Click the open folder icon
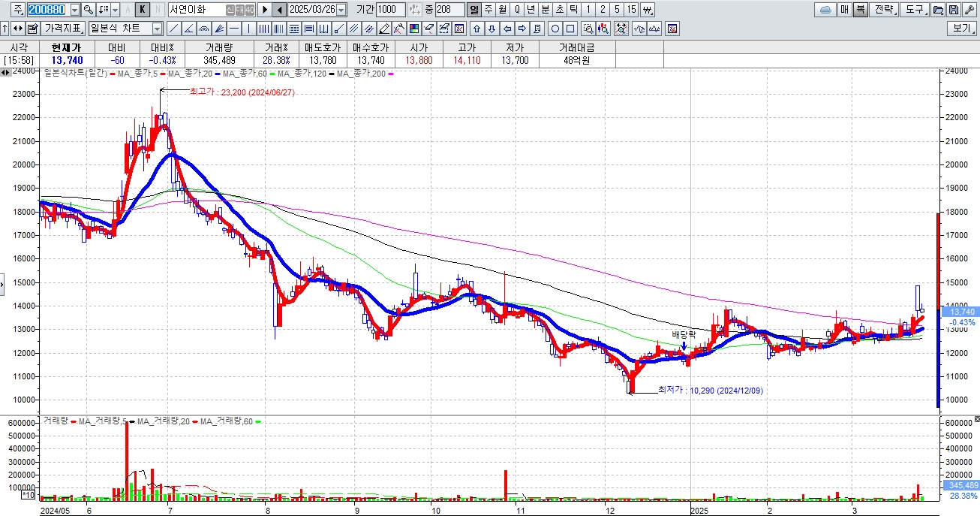Viewport: 980px width, 516px height. click(x=938, y=10)
